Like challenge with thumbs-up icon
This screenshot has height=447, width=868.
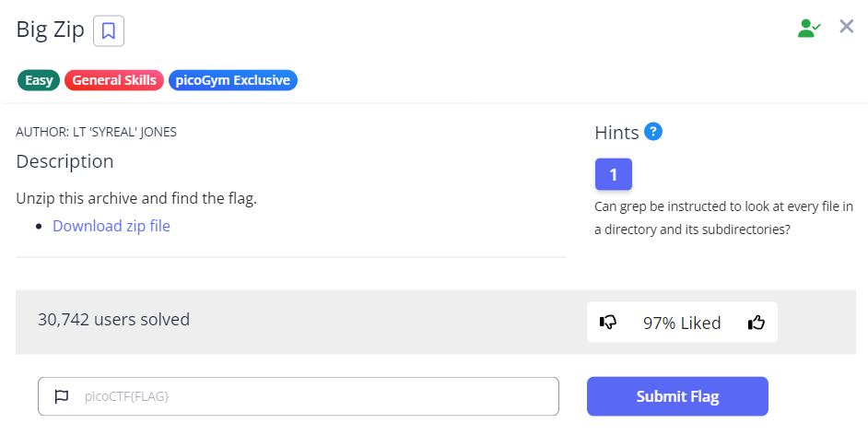[x=757, y=323]
